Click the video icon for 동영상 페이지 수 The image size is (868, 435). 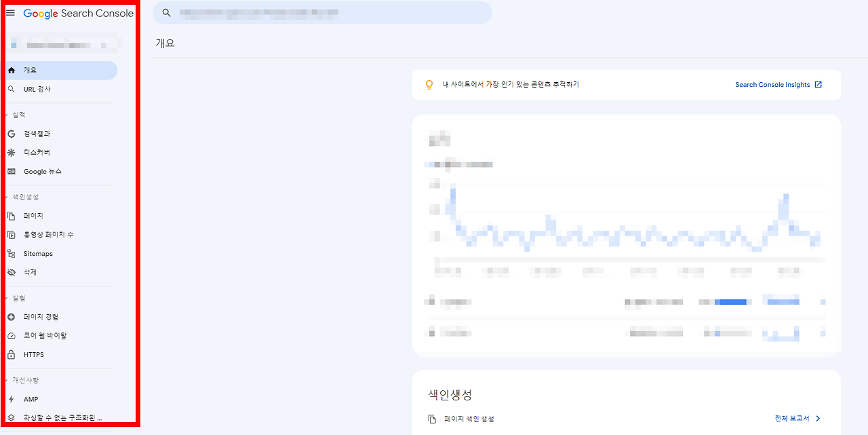tap(11, 235)
